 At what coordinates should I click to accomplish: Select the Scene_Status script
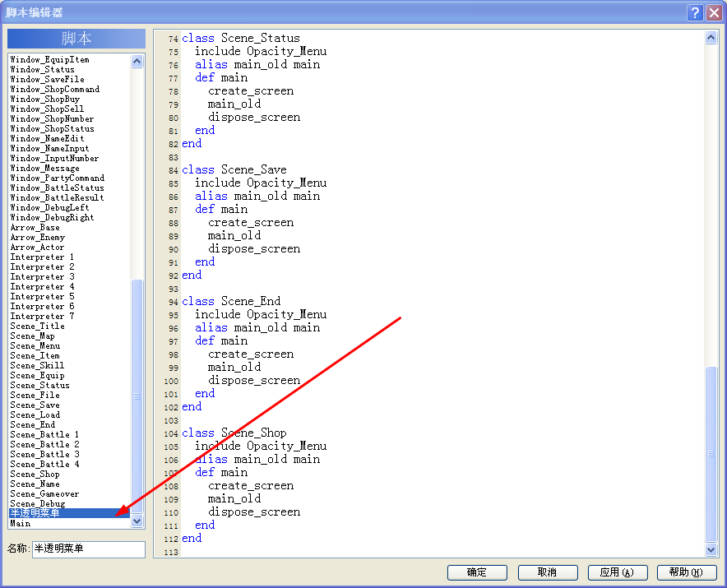coord(70,386)
